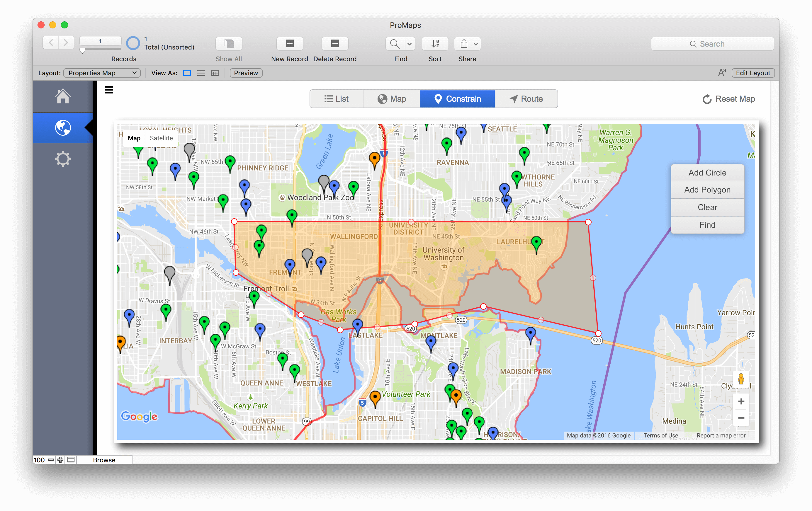812x511 pixels.
Task: Create a New Record
Action: click(x=290, y=43)
